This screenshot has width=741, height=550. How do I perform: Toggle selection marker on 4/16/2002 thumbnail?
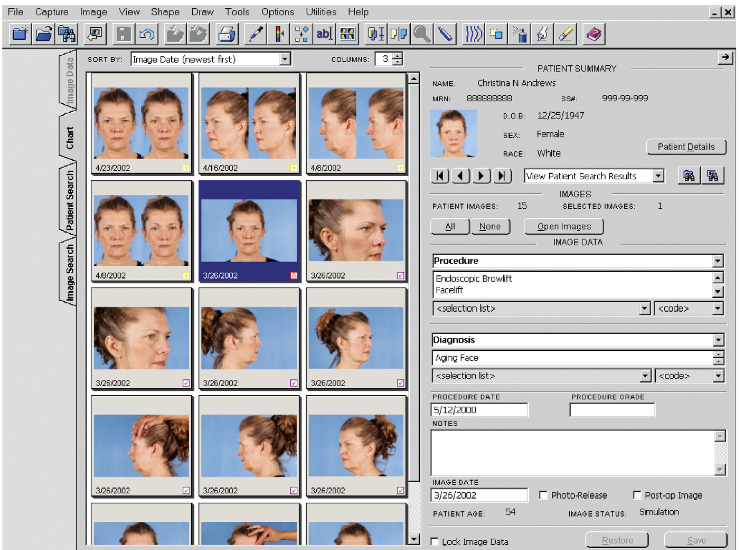click(x=293, y=168)
